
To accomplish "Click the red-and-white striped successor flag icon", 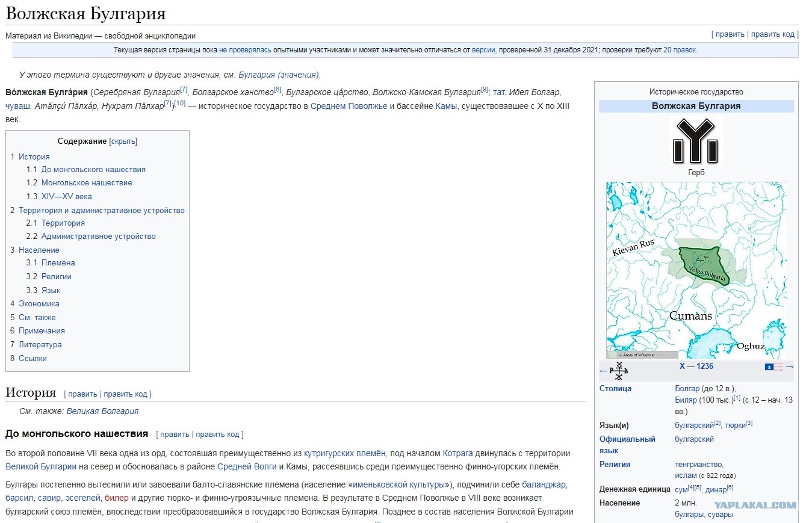I will pyautogui.click(x=779, y=367).
